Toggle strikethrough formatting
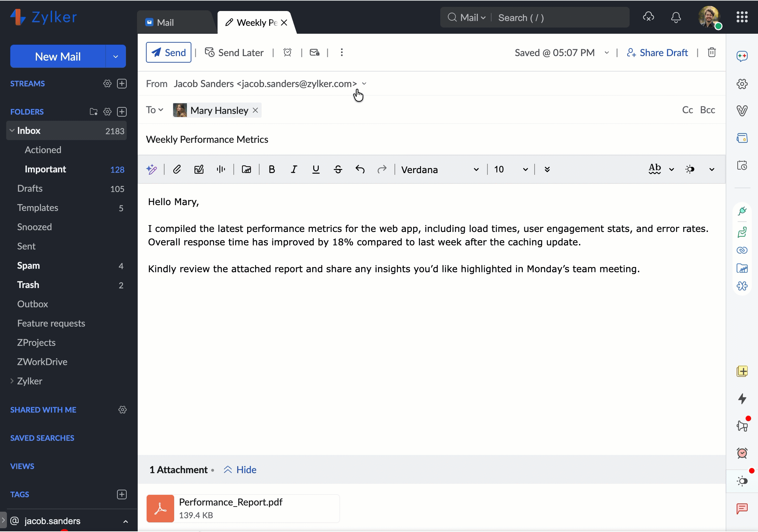Screen dimensions: 758x532 pos(338,169)
